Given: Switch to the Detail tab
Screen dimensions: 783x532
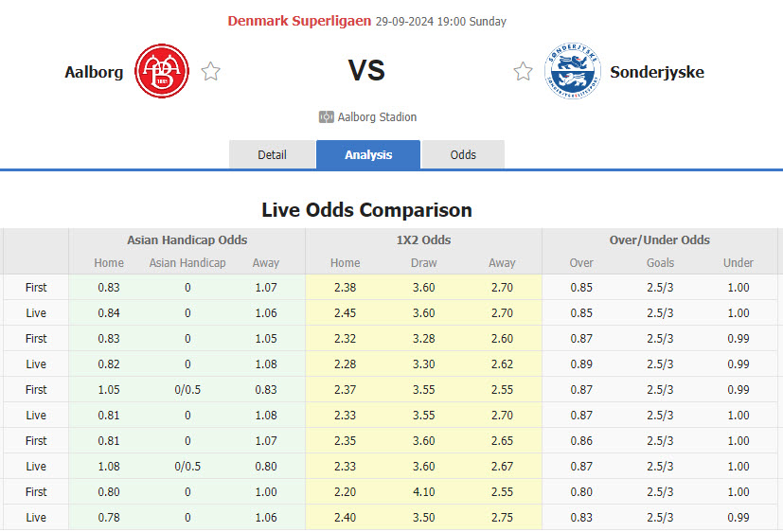Looking at the screenshot, I should [x=272, y=154].
